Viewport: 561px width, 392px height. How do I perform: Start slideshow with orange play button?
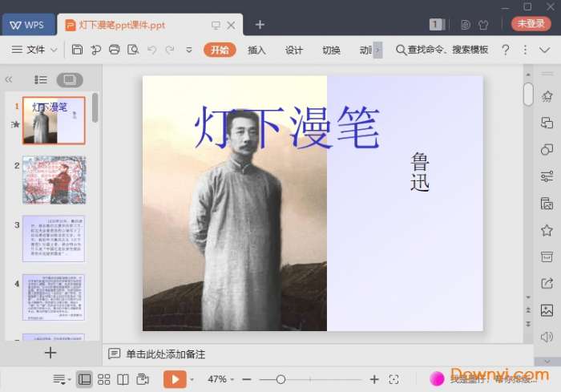(174, 379)
